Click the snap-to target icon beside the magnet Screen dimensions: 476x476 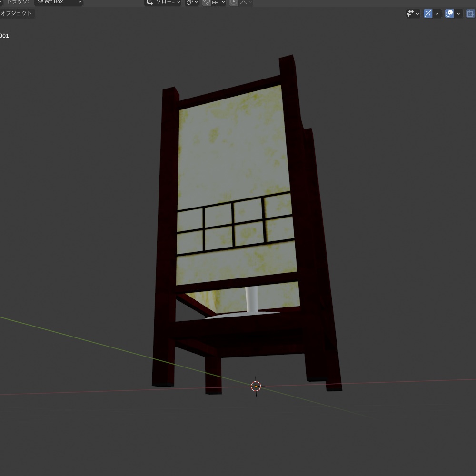click(x=215, y=2)
